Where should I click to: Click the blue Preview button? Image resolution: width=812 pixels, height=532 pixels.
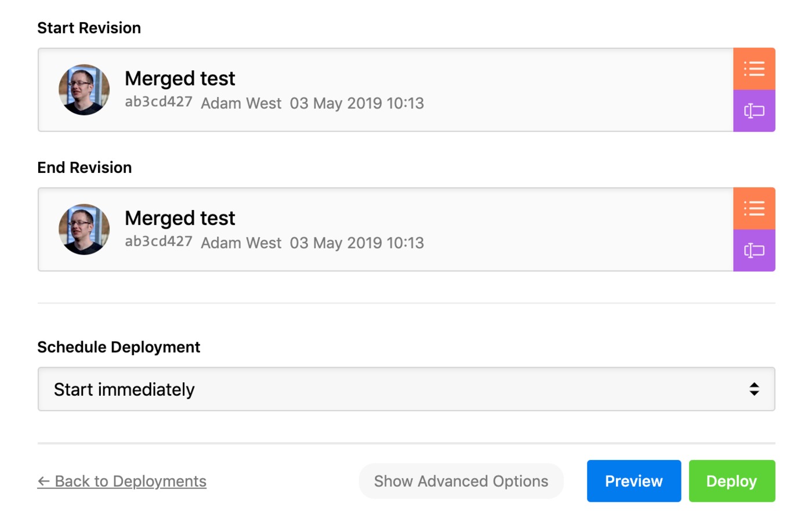point(634,481)
